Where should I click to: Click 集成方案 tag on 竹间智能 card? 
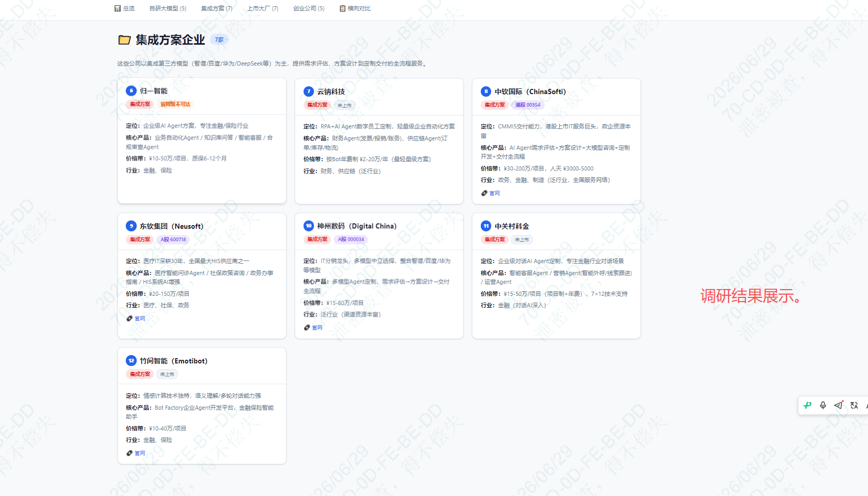pyautogui.click(x=140, y=374)
